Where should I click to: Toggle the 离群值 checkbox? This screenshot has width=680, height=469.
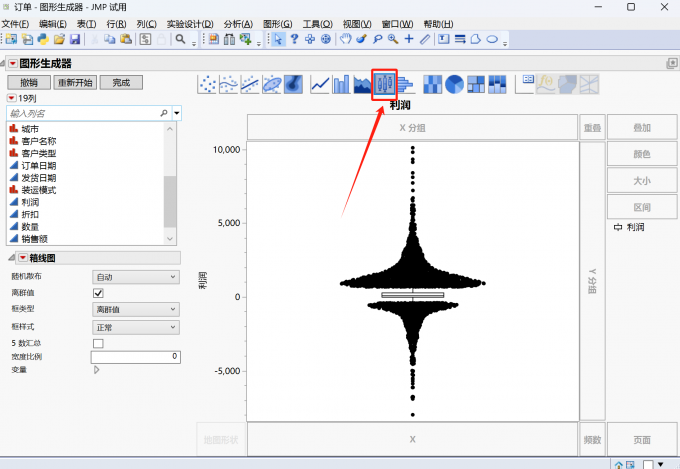98,293
